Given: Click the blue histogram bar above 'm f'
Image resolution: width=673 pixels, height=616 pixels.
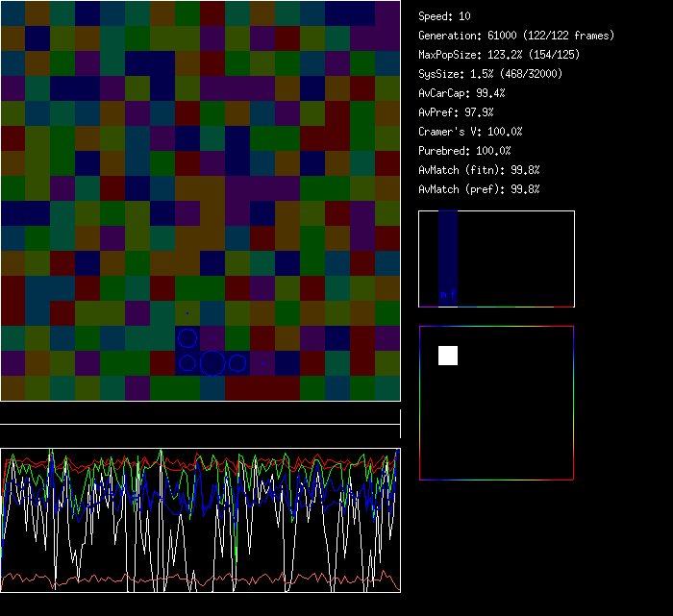Looking at the screenshot, I should [x=447, y=250].
